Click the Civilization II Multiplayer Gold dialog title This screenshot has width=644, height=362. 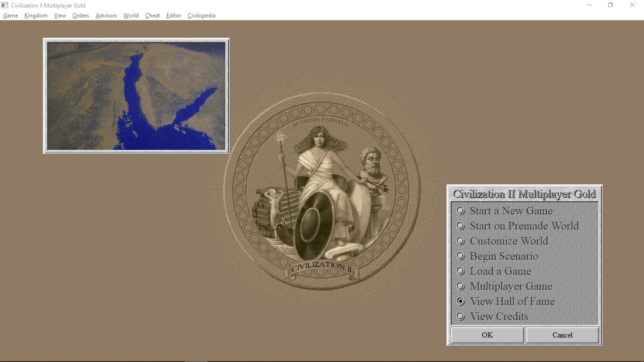[x=524, y=194]
